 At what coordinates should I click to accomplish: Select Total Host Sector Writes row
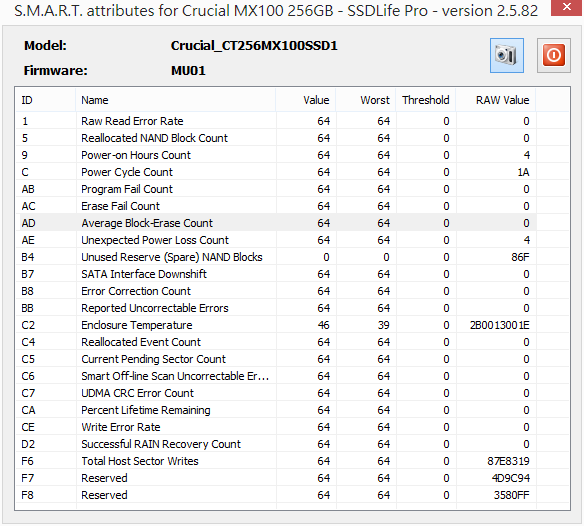[x=276, y=461]
